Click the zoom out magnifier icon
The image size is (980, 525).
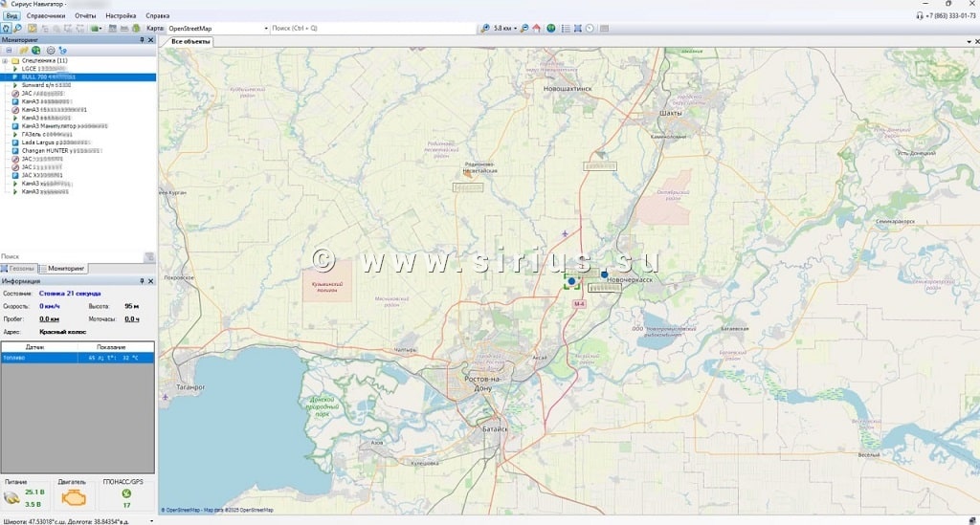point(525,29)
